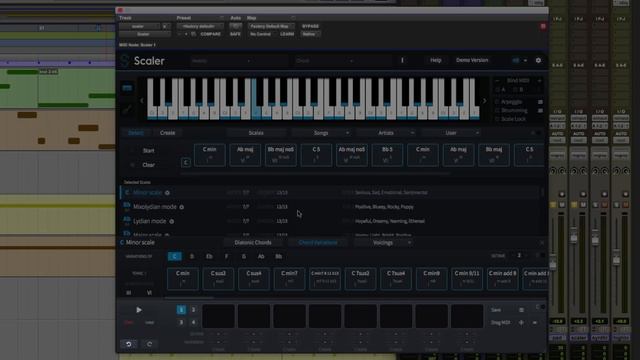Play the Scaler chord pattern
Image resolution: width=640 pixels, height=360 pixels.
coord(139,310)
